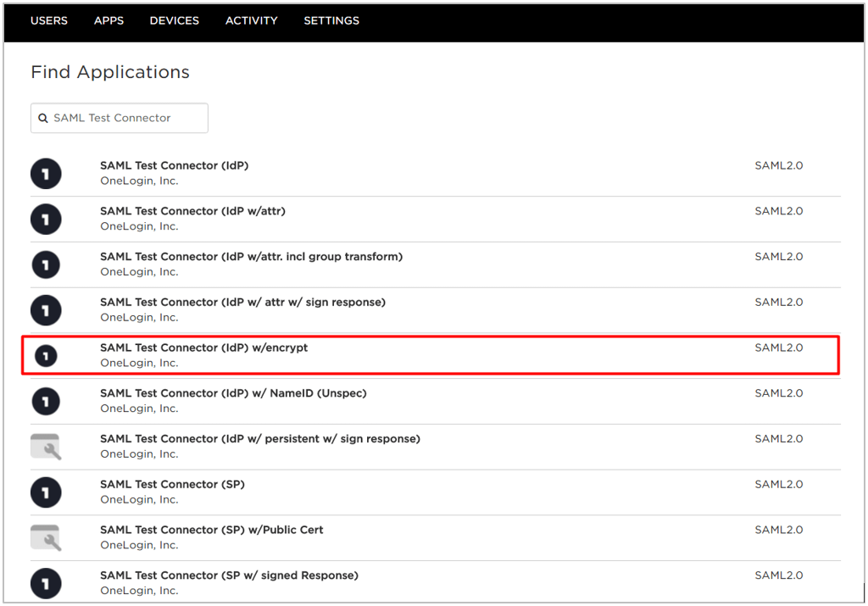Click the badge icon for SAML Test Connector (SP w/ signed Response)
Image resolution: width=868 pixels, height=606 pixels.
coord(46,583)
